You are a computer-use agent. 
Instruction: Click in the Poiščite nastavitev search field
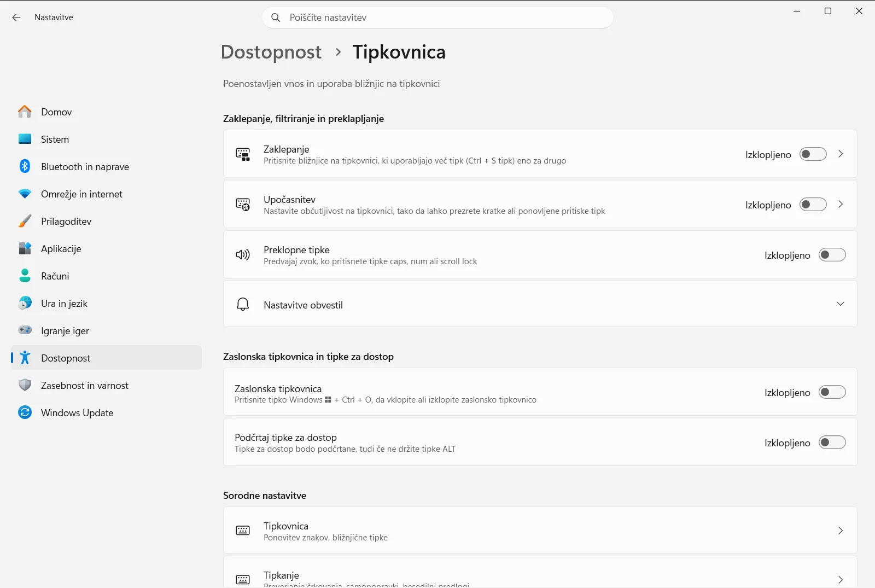[x=437, y=18]
